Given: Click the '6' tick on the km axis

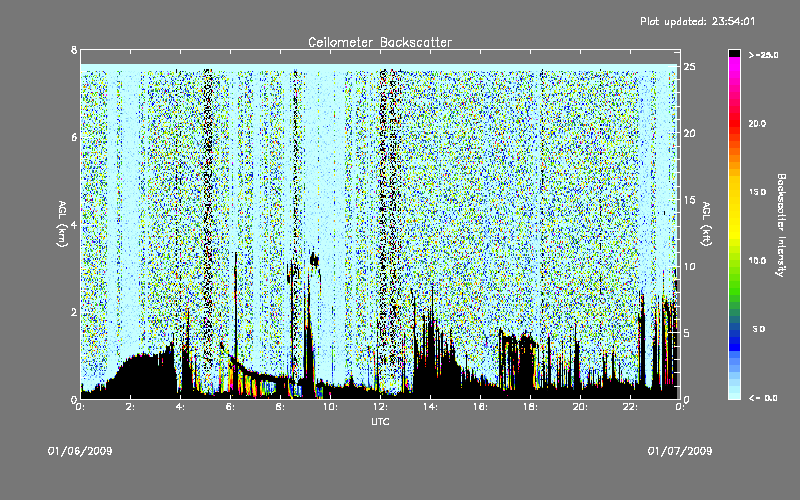Looking at the screenshot, I should 74,138.
